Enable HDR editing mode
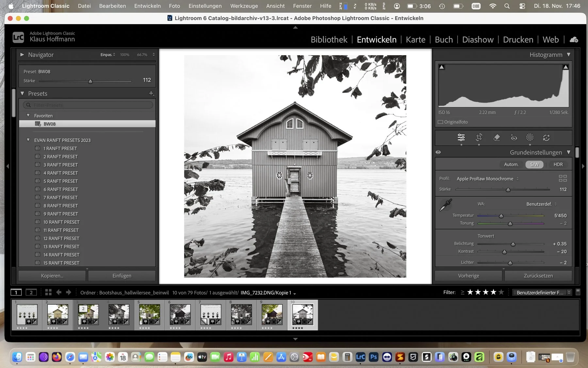588x368 pixels. pyautogui.click(x=558, y=165)
